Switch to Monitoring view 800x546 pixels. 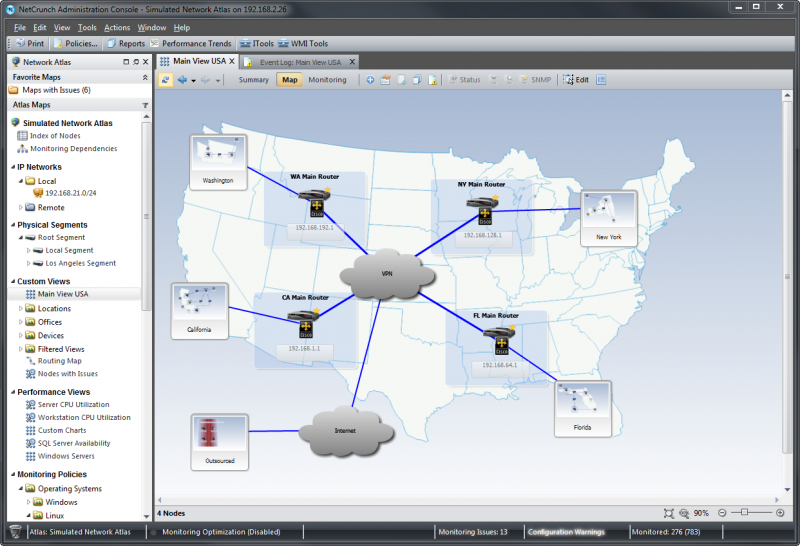pyautogui.click(x=327, y=80)
